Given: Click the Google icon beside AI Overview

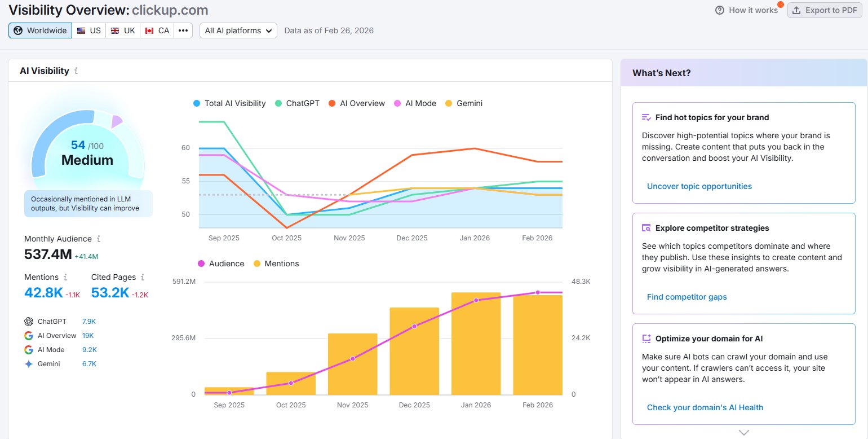Looking at the screenshot, I should pyautogui.click(x=29, y=336).
